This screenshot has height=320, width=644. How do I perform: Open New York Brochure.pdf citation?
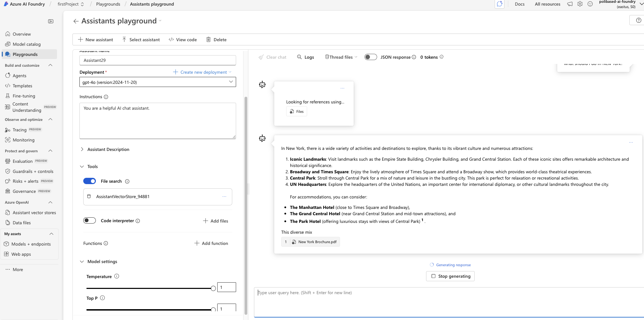(311, 242)
